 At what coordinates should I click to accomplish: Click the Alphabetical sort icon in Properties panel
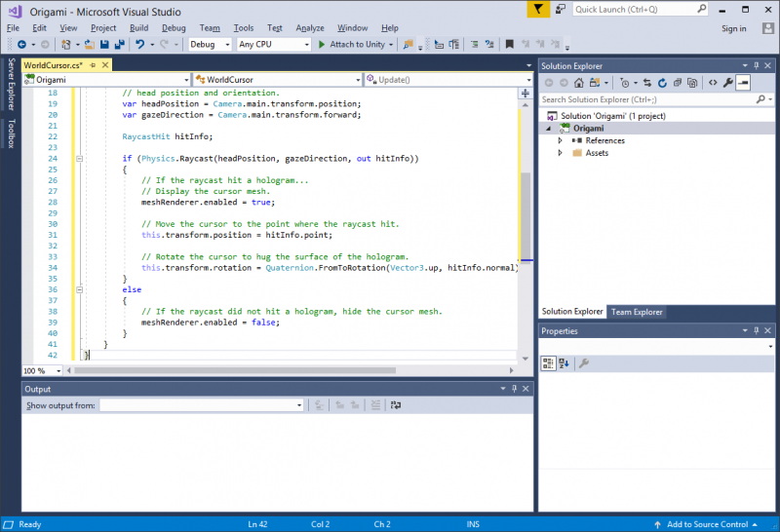pos(564,363)
